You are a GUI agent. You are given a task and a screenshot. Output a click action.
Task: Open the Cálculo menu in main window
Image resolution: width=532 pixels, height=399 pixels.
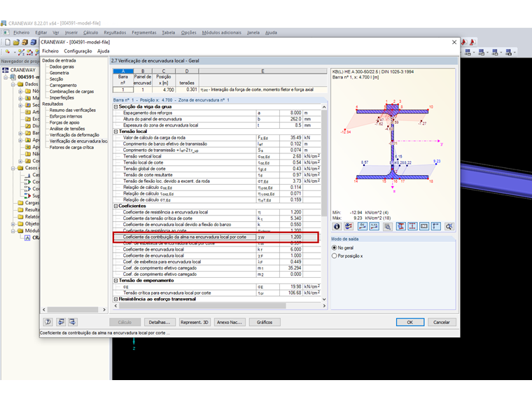coord(90,33)
